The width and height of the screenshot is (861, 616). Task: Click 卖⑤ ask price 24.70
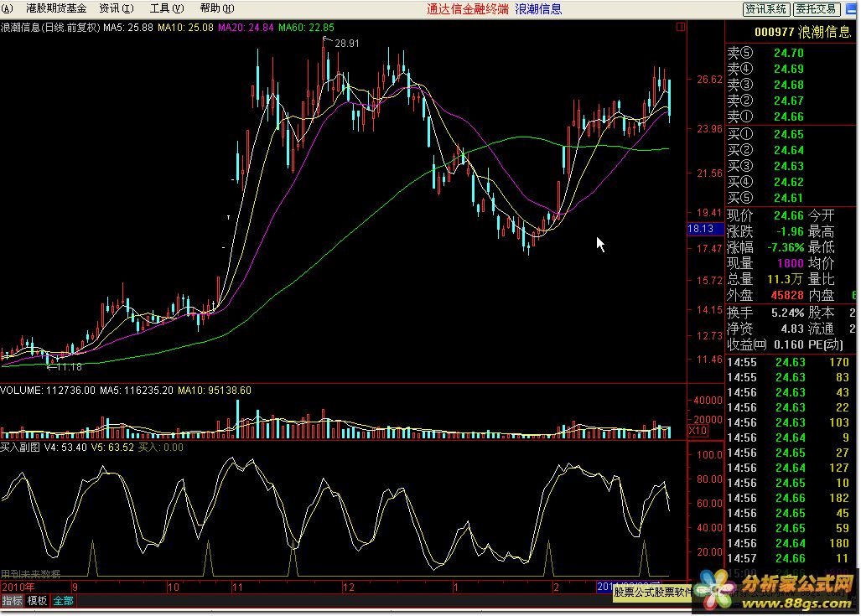tap(789, 54)
